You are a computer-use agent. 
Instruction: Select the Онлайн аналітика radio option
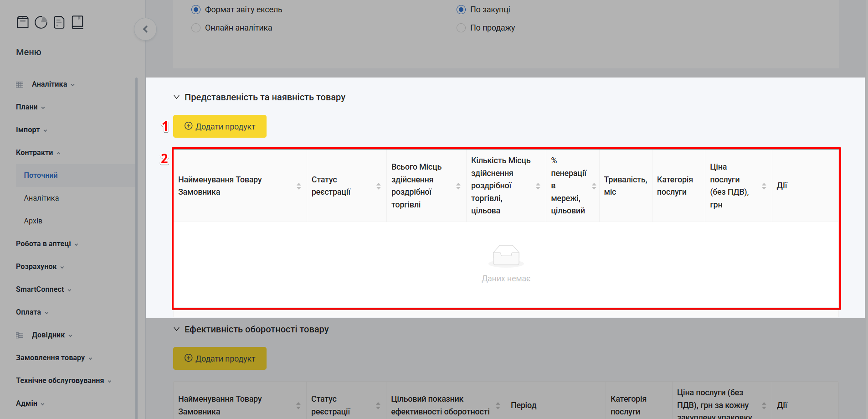196,28
